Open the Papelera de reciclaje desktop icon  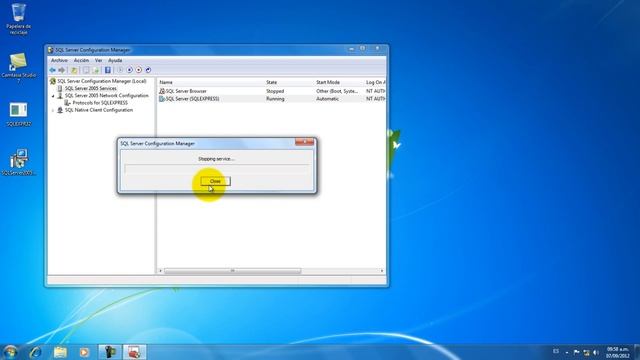pos(18,18)
